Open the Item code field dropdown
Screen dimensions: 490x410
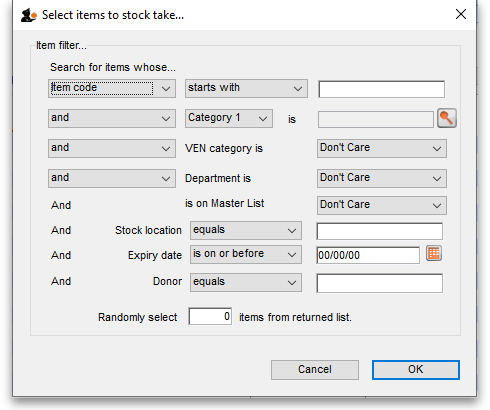click(112, 88)
